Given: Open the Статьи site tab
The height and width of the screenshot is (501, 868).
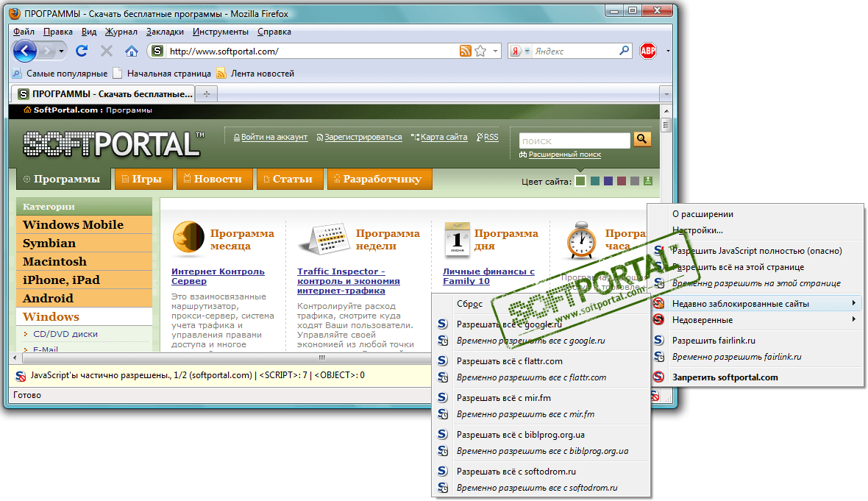Looking at the screenshot, I should 290,179.
